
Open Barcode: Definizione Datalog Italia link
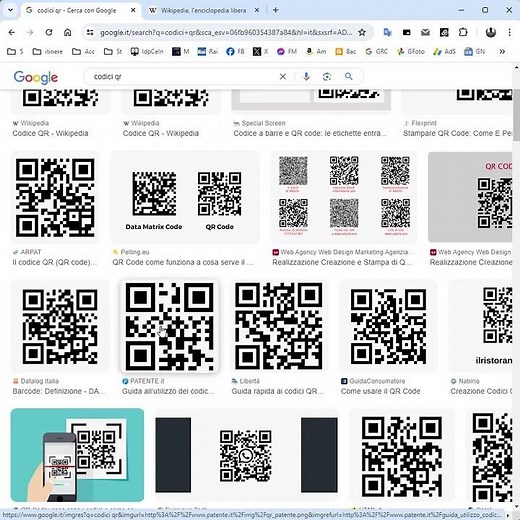(x=59, y=391)
